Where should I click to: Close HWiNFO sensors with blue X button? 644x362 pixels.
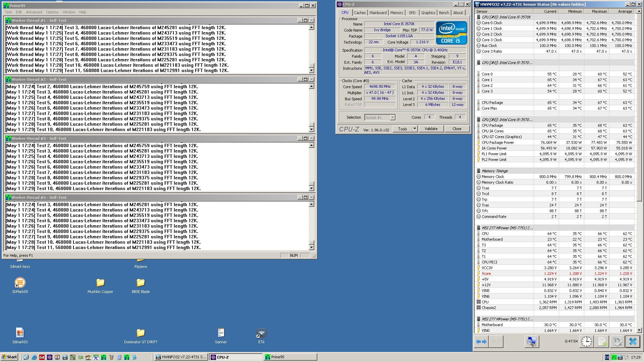pos(633,342)
